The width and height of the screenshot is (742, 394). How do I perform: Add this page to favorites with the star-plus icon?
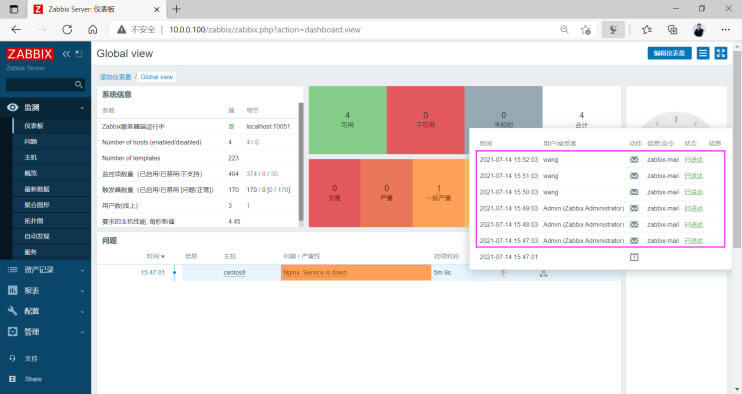pyautogui.click(x=586, y=30)
